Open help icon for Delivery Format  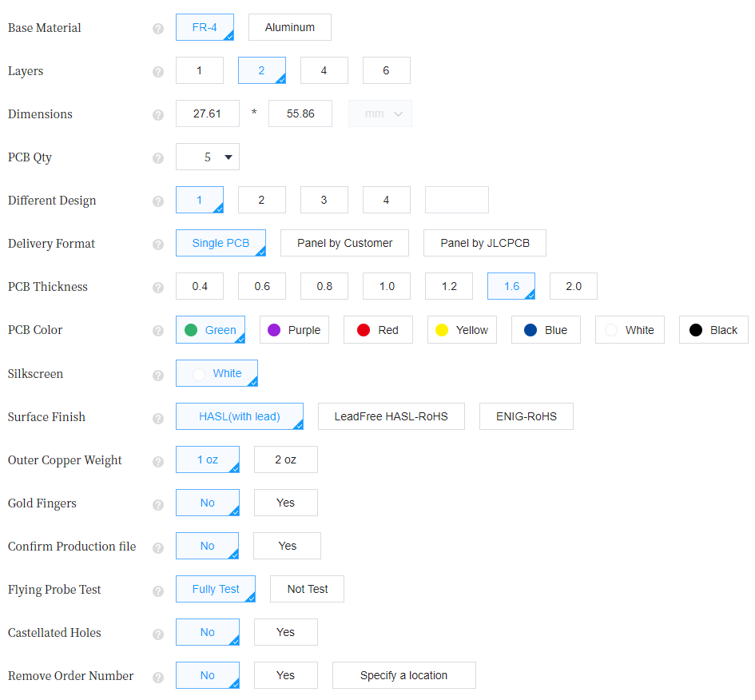[x=158, y=245]
